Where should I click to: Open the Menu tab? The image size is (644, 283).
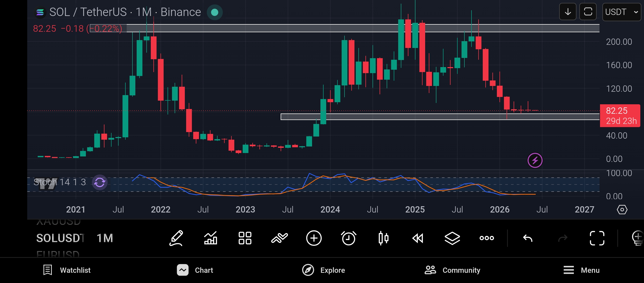pyautogui.click(x=581, y=270)
